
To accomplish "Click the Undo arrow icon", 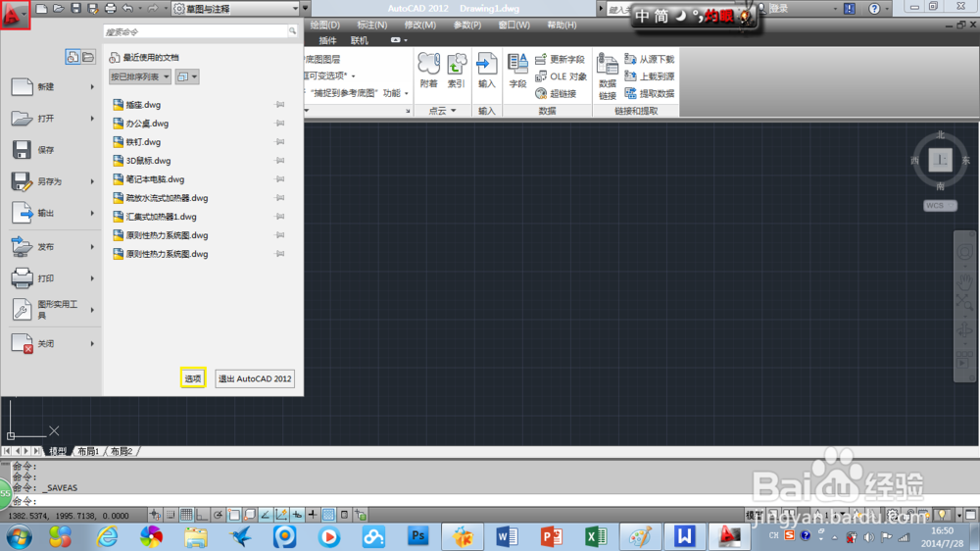I will coord(127,8).
